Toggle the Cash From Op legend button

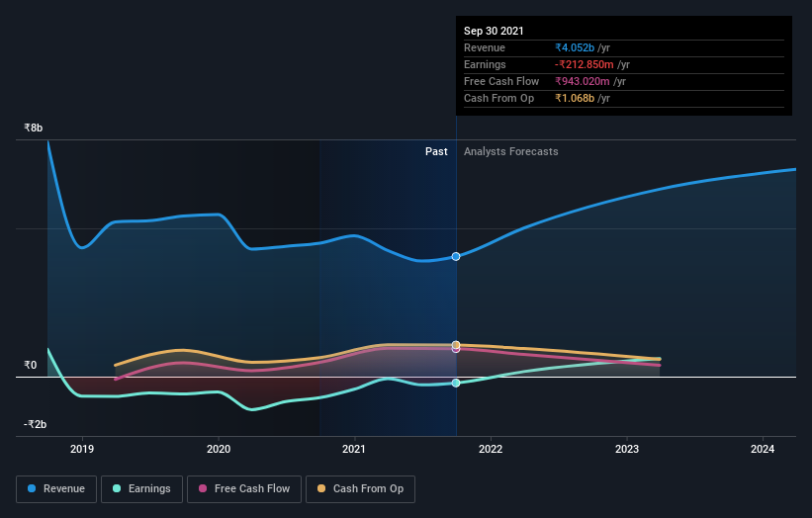coord(360,489)
